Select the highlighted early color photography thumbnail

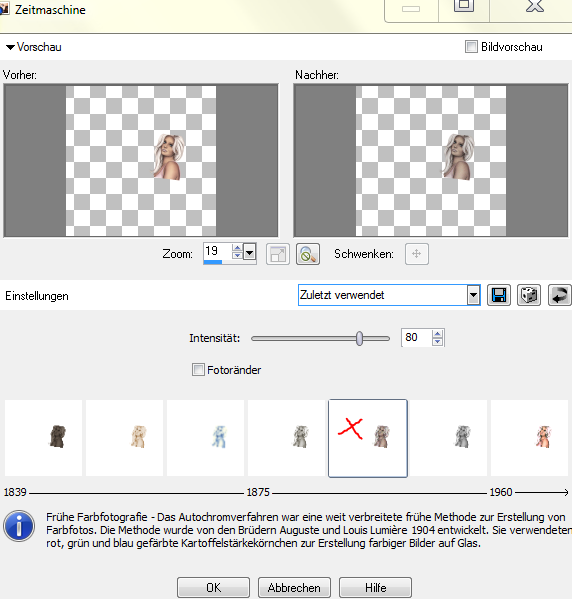coord(368,438)
